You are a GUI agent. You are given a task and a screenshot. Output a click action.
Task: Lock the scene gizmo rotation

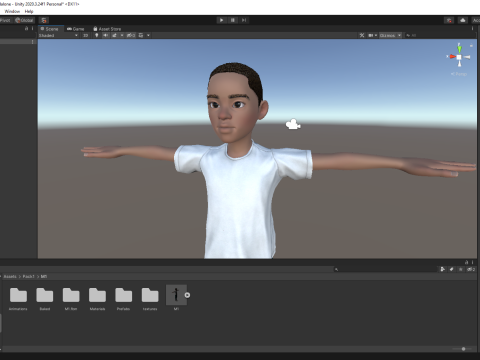point(471,45)
